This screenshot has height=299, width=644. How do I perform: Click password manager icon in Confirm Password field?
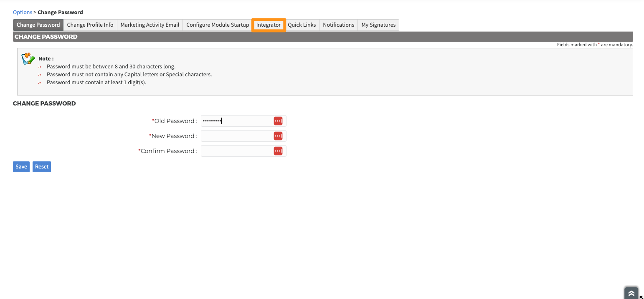[x=278, y=151]
